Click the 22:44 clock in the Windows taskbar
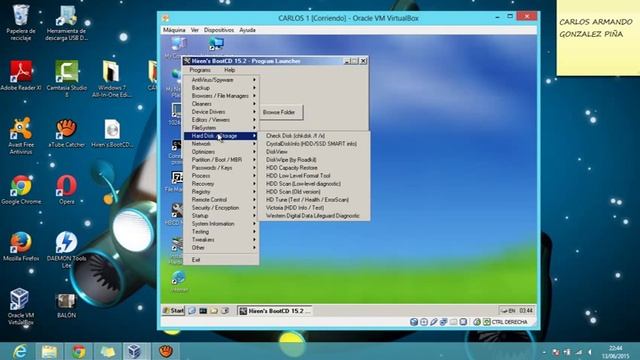Viewport: 640px width, 360px height. [x=616, y=348]
